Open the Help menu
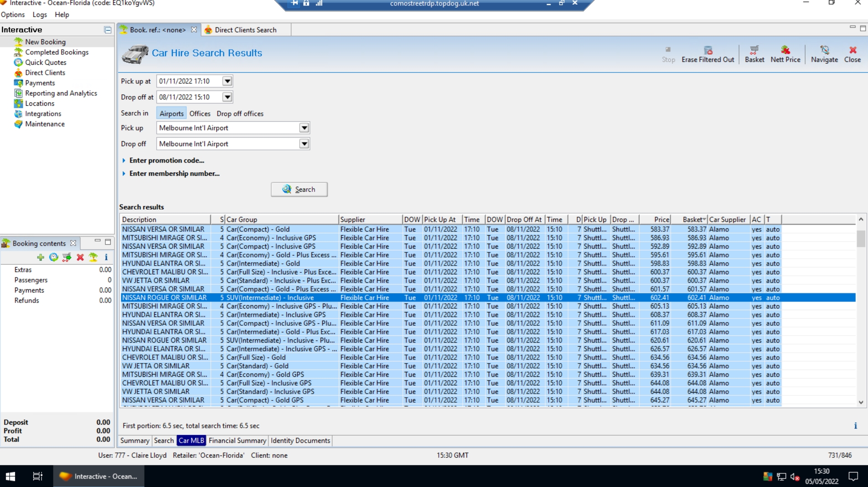868x487 pixels. 62,15
